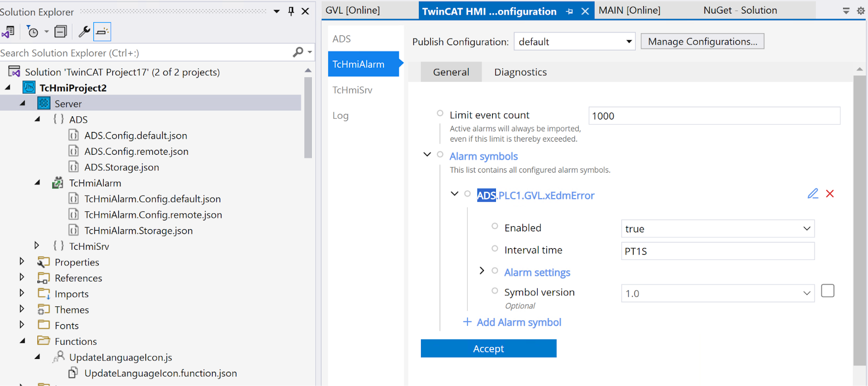The width and height of the screenshot is (868, 386).
Task: Collapse the ADS tree node
Action: click(37, 119)
